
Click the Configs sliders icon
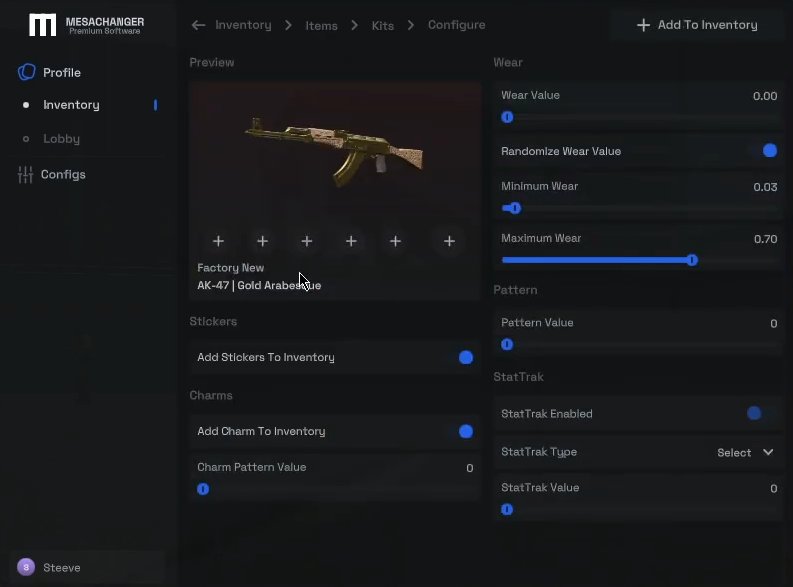25,175
